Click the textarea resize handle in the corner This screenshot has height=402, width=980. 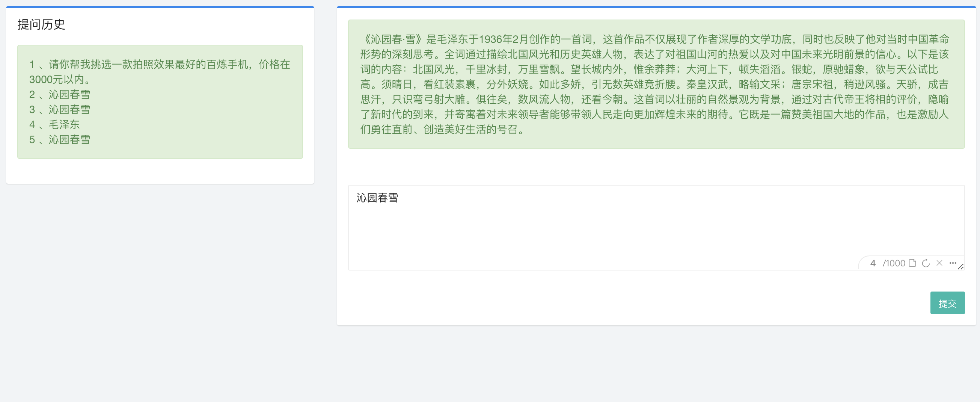[x=960, y=266]
